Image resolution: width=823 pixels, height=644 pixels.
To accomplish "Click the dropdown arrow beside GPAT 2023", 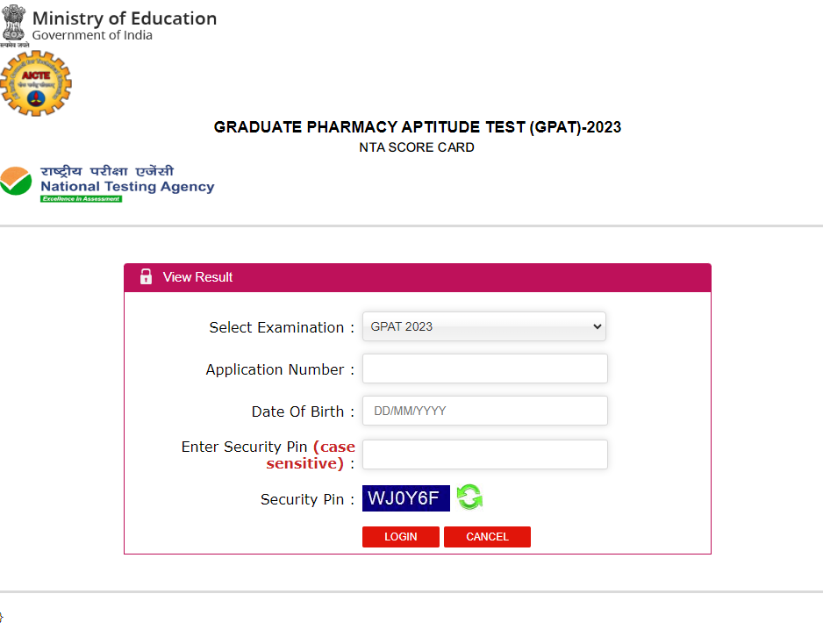I will [x=597, y=326].
